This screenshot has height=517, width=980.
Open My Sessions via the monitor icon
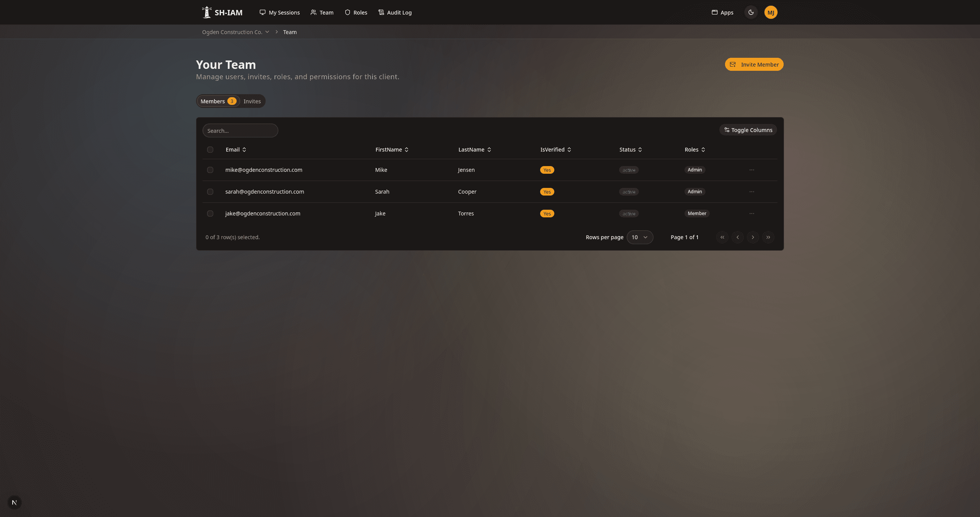pos(263,12)
